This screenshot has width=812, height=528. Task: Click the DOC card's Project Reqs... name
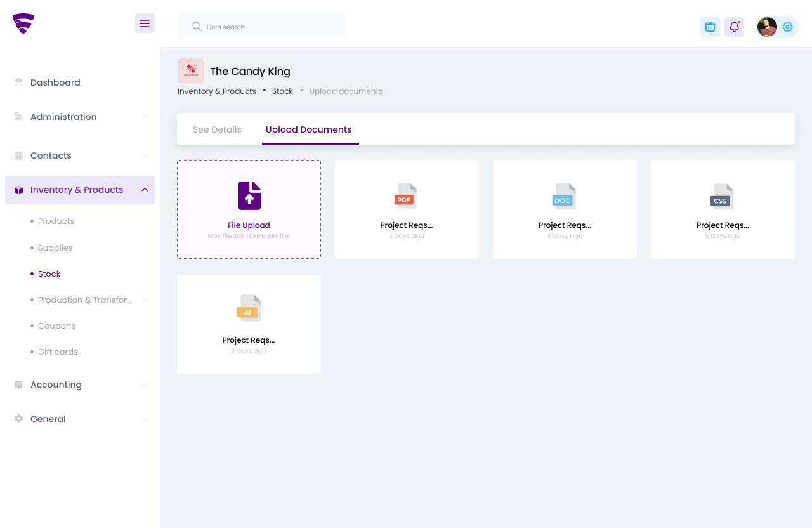coord(565,225)
